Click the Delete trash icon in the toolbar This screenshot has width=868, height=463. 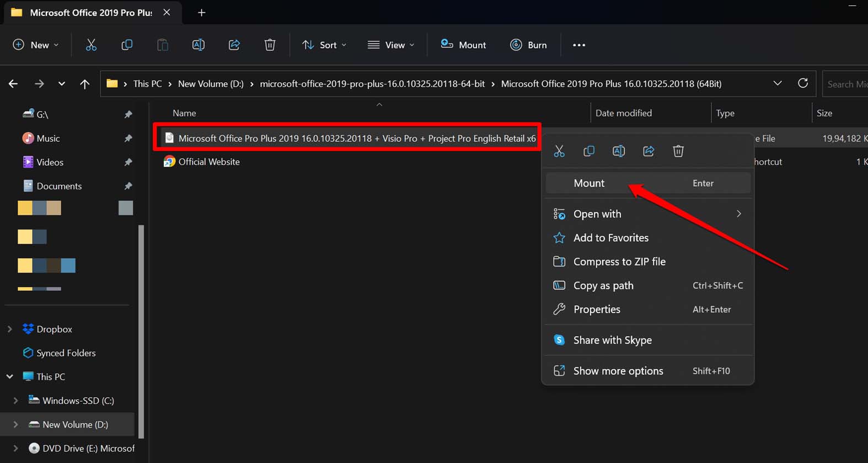click(x=270, y=45)
